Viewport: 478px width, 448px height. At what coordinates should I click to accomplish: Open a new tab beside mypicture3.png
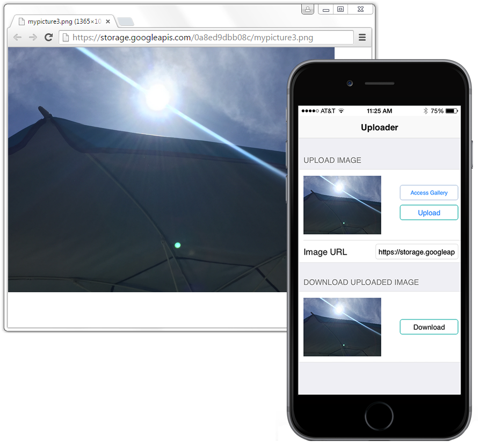coord(125,22)
